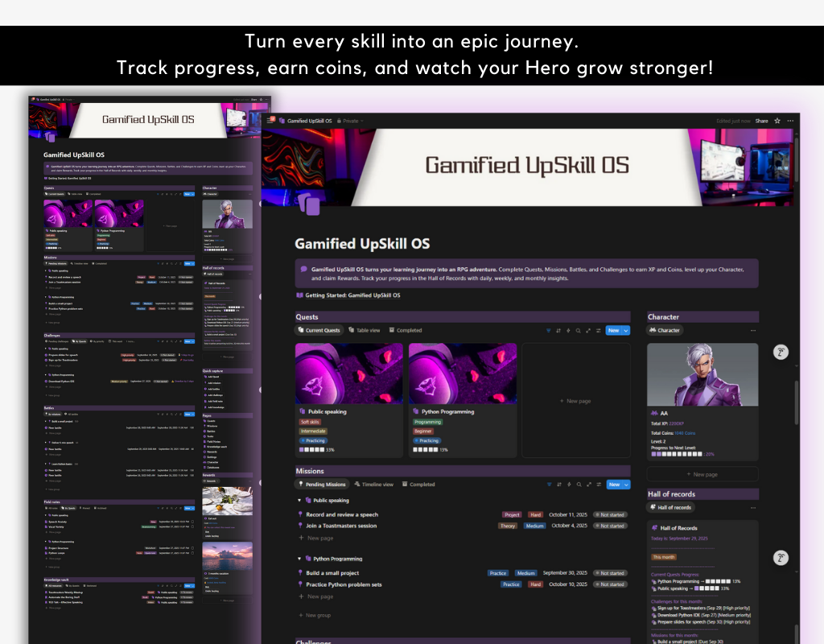Click the blue New button in Quests
The width and height of the screenshot is (824, 644).
pyautogui.click(x=613, y=331)
